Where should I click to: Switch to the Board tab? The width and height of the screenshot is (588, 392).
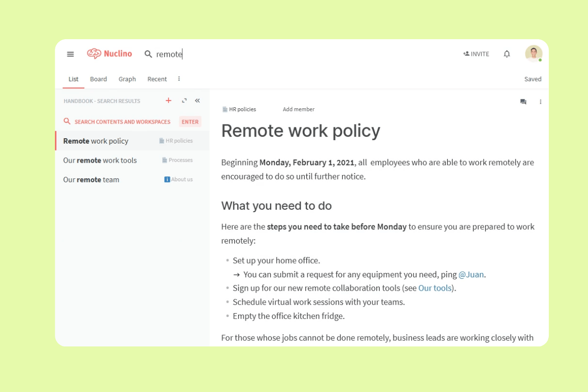[x=98, y=79]
